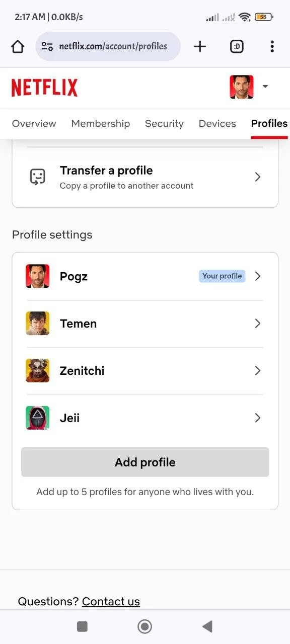Switch to the Membership tab

tap(101, 124)
